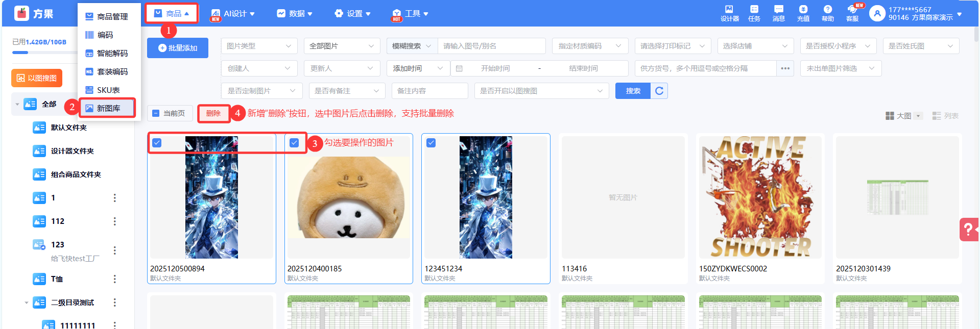
Task: Open the 请选择打印标记 dropdown
Action: coord(673,46)
